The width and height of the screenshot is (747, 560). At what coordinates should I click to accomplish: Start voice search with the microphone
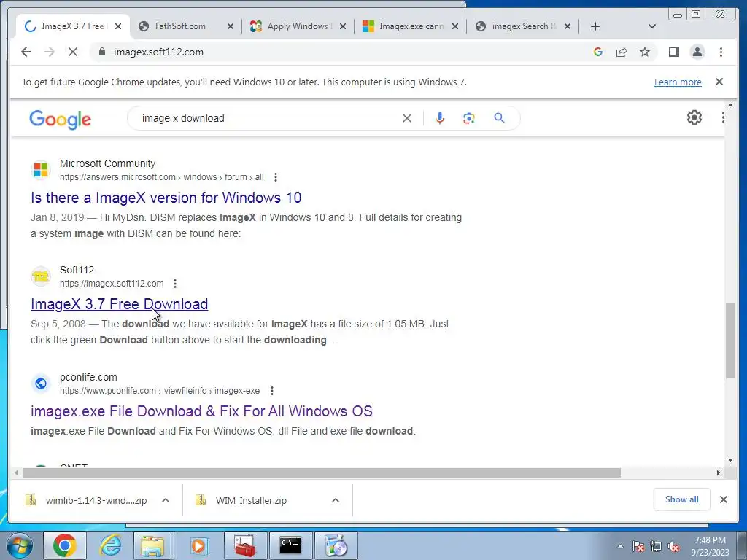pos(440,118)
